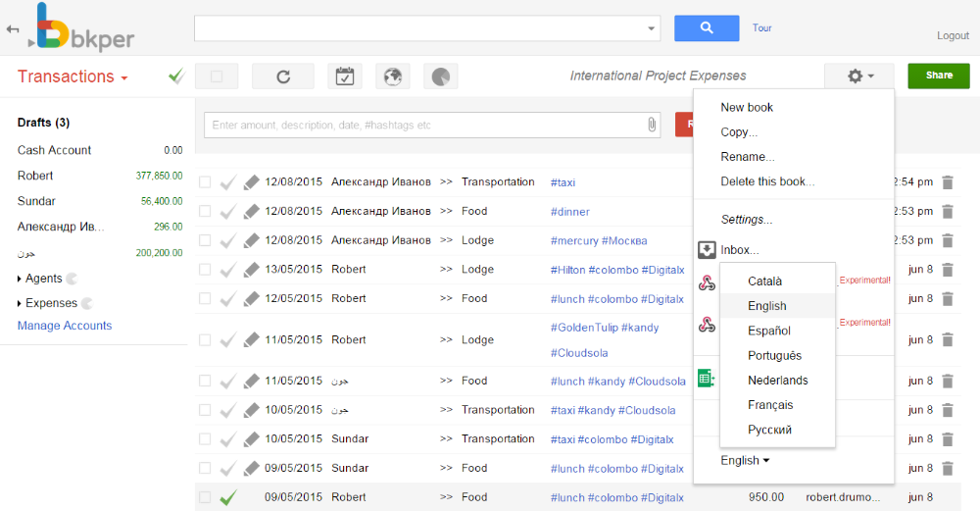980x511 pixels.
Task: Click the upper webhook icon marked Experimental
Action: (x=707, y=283)
